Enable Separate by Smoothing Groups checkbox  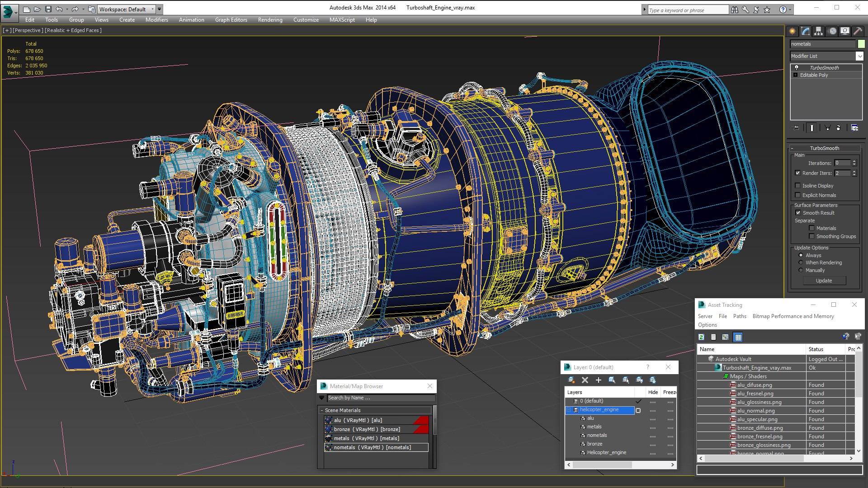pos(812,236)
